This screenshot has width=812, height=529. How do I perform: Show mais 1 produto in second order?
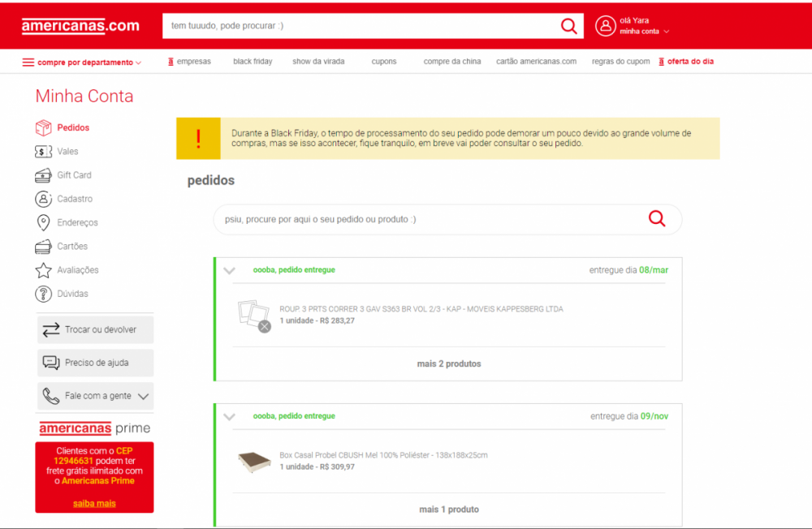449,510
